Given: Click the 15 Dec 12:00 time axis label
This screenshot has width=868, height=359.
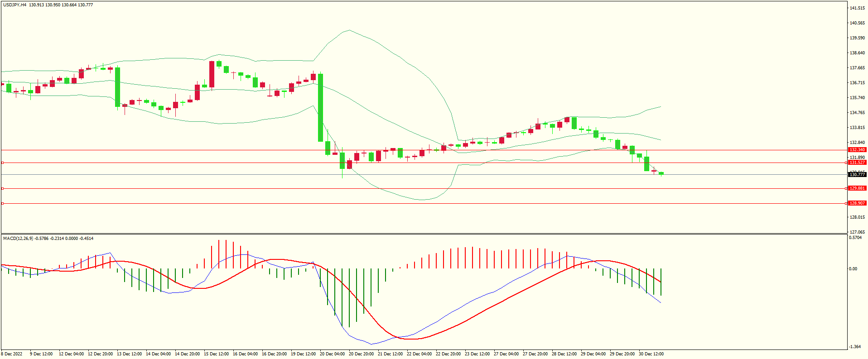Looking at the screenshot, I should click(216, 354).
